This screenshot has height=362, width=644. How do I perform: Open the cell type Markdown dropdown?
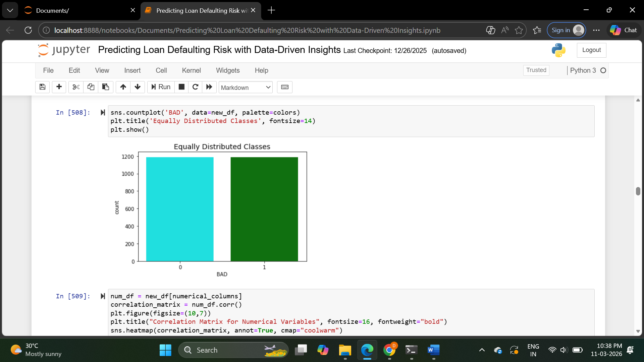(x=246, y=87)
